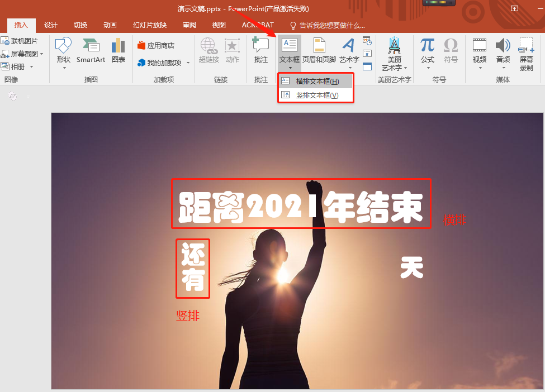Screen dimensions: 545x392
Task: Switch to the 幻灯片放映 slideshow tab
Action: (x=150, y=25)
